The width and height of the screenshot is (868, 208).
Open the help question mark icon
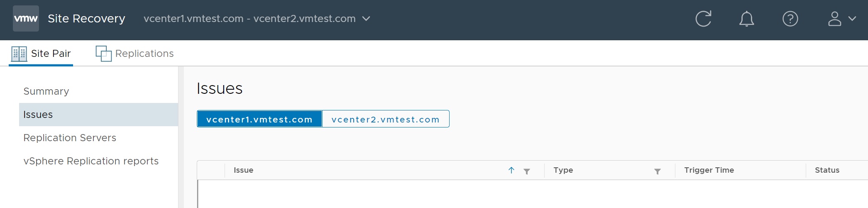790,19
